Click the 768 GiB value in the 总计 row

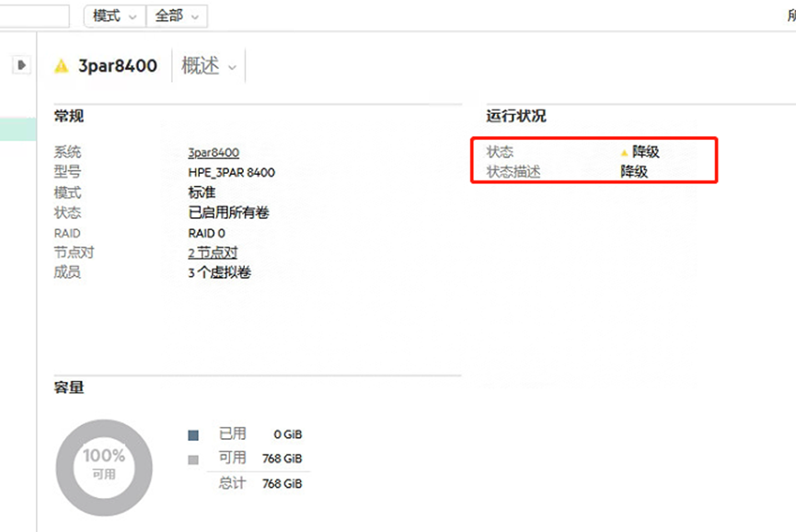[283, 484]
